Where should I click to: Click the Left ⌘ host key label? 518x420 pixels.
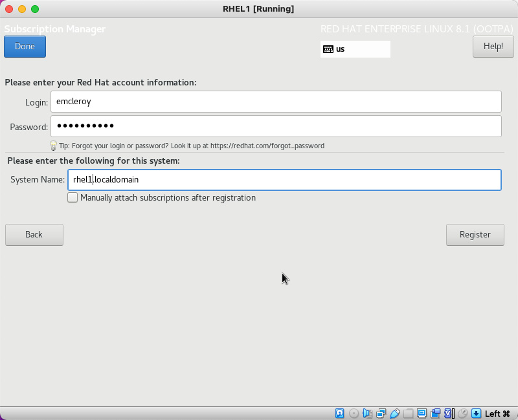[x=497, y=414]
